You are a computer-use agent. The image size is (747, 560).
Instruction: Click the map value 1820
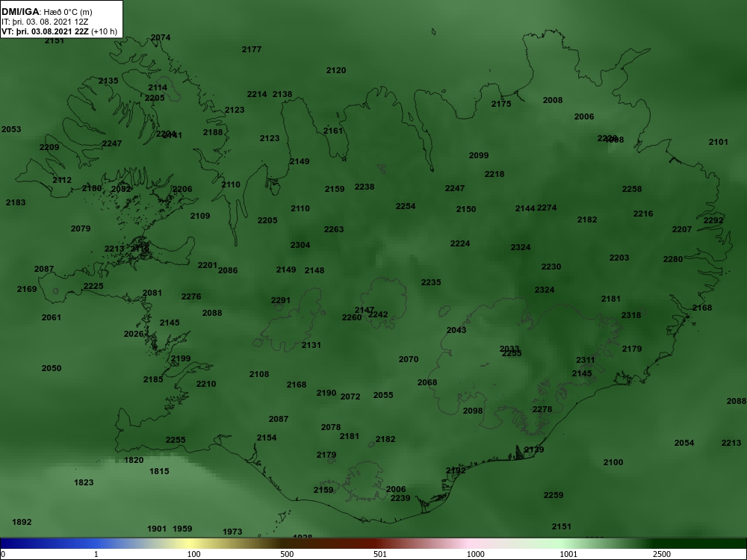point(134,461)
